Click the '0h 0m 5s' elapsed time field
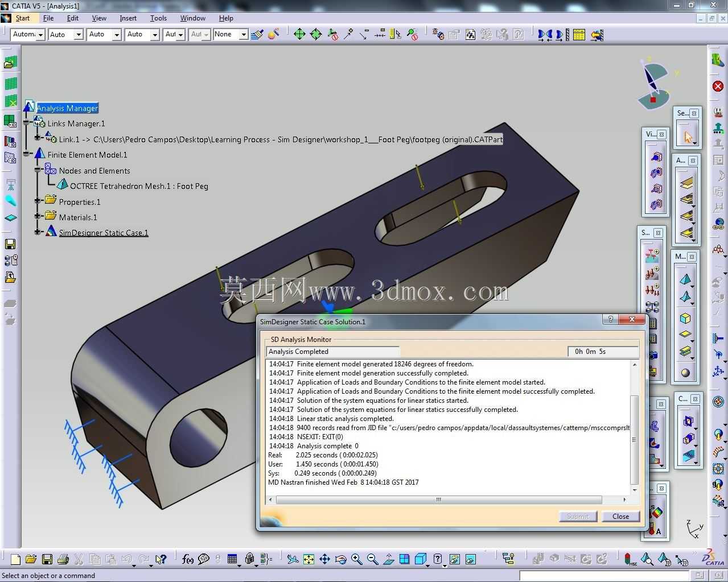This screenshot has height=582, width=728. [603, 352]
